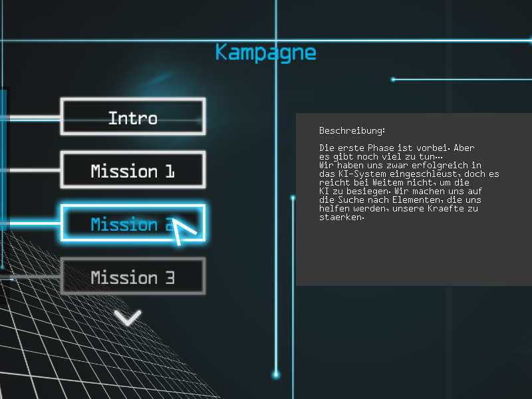The height and width of the screenshot is (399, 532).
Task: Choose the dimmed Mission 3 entry
Action: tap(133, 277)
